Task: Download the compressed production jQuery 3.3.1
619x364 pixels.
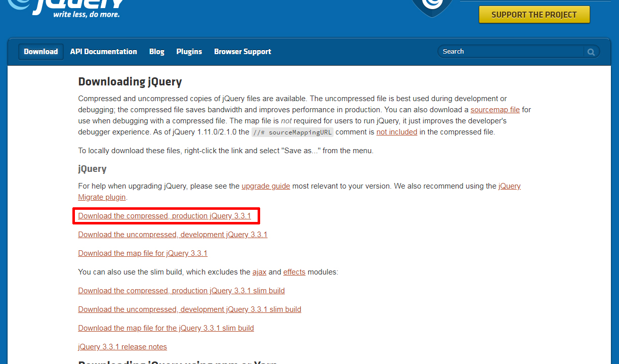Action: 164,216
